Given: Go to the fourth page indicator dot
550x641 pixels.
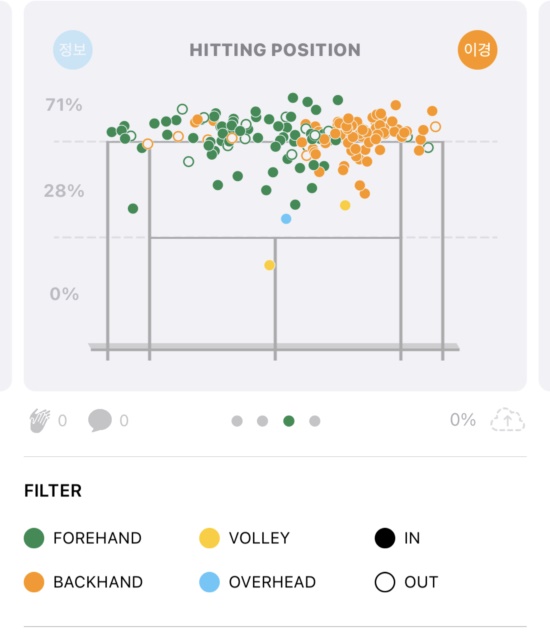Looking at the screenshot, I should tap(314, 421).
